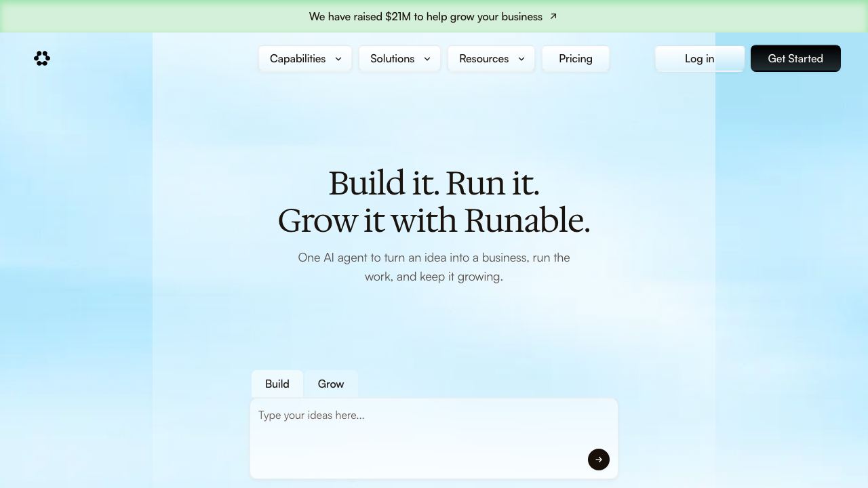The width and height of the screenshot is (868, 488).
Task: Click the 'Build it. Run it.' headline
Action: tap(434, 183)
